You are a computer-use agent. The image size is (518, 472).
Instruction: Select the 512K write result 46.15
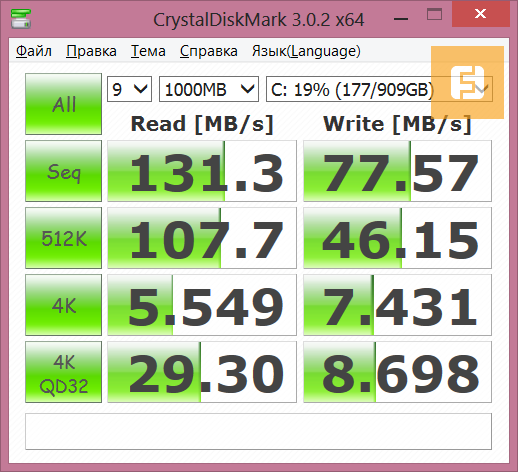(x=397, y=238)
